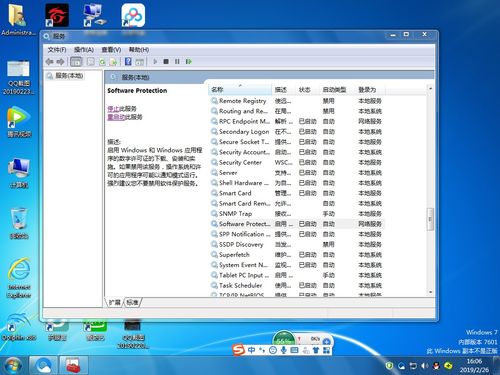Select the Secondary Logon service row

(297, 132)
